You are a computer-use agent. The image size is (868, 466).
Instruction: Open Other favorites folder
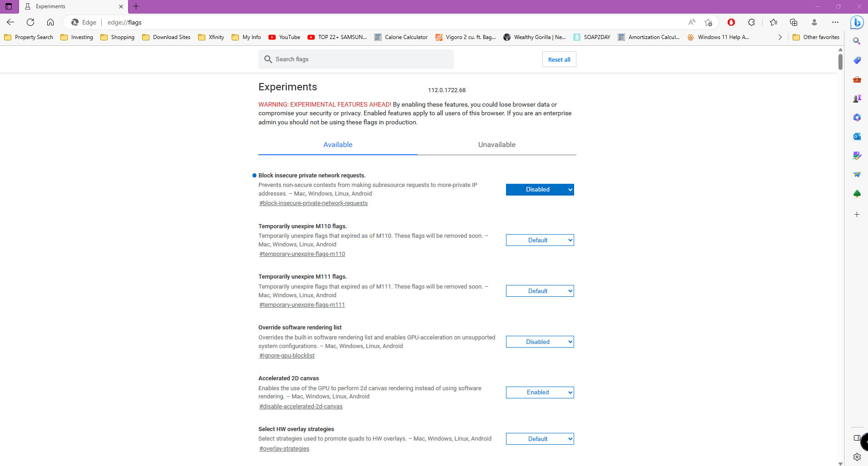pyautogui.click(x=816, y=37)
